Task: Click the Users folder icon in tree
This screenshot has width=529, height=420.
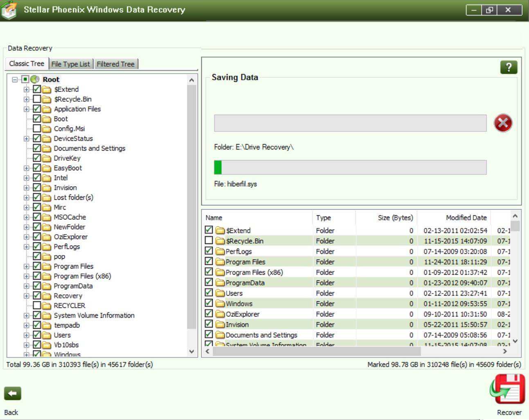Action: point(47,335)
